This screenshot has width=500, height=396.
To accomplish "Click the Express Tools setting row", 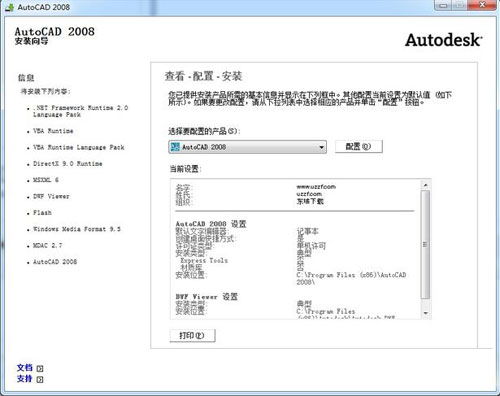I will tap(204, 260).
